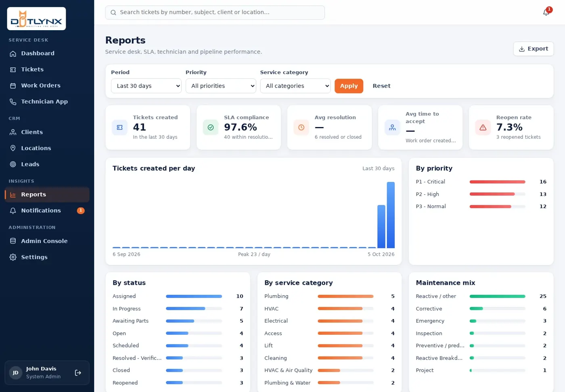Click the Settings gear icon
The height and width of the screenshot is (392, 565).
coord(13,257)
